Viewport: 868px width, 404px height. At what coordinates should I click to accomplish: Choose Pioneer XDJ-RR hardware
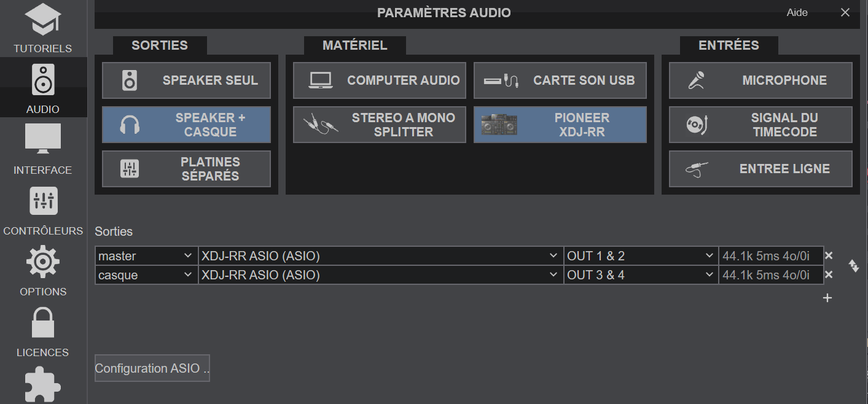(560, 125)
